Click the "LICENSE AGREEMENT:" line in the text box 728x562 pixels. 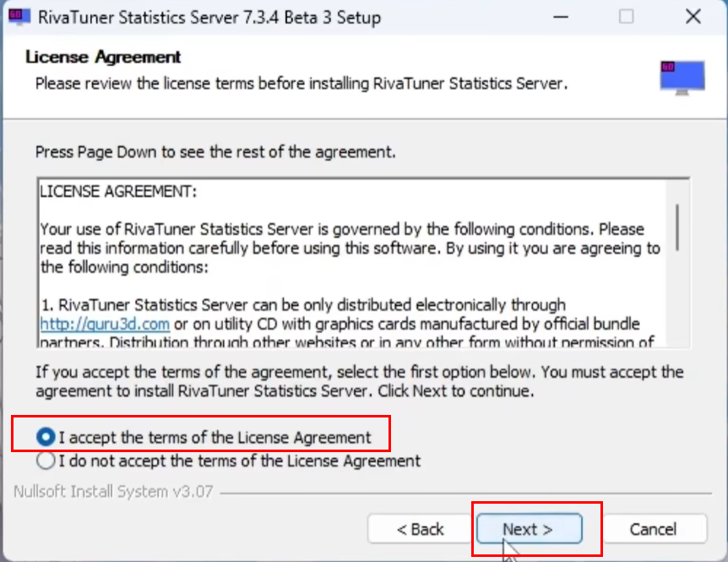pyautogui.click(x=118, y=192)
